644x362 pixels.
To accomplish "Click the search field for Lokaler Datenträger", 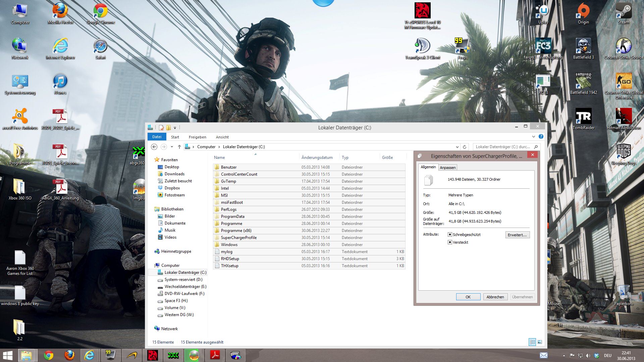I will pos(502,147).
